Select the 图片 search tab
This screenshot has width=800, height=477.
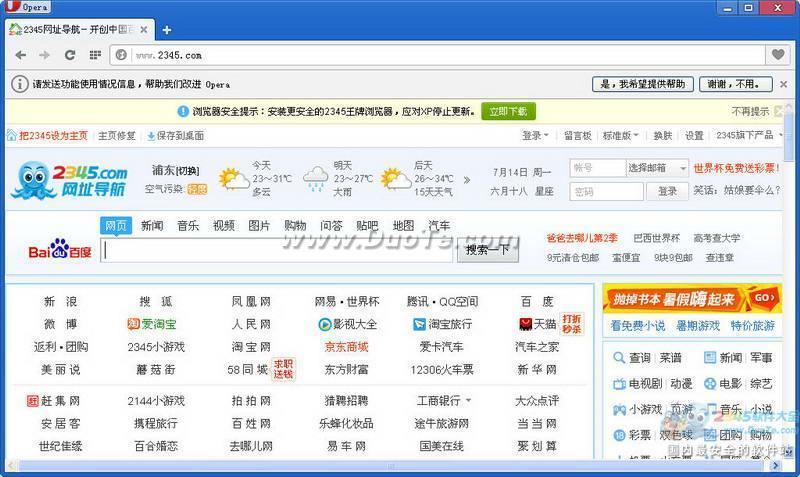tap(259, 225)
